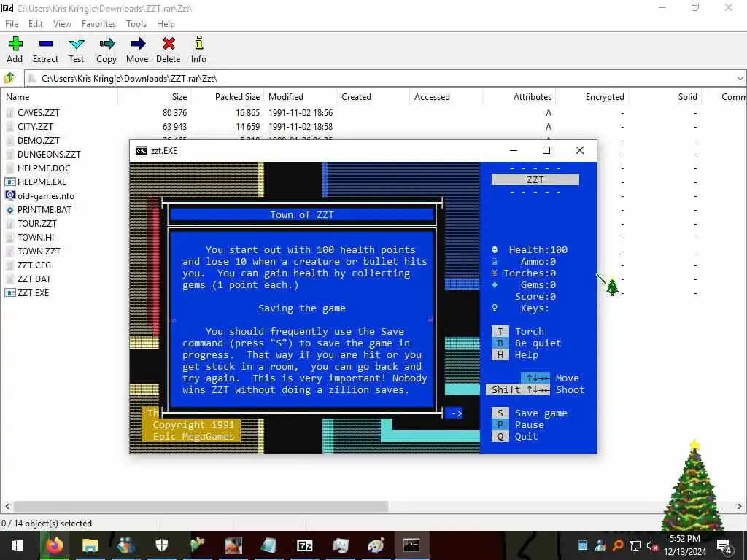
Task: Click the Created column header
Action: 373,97
